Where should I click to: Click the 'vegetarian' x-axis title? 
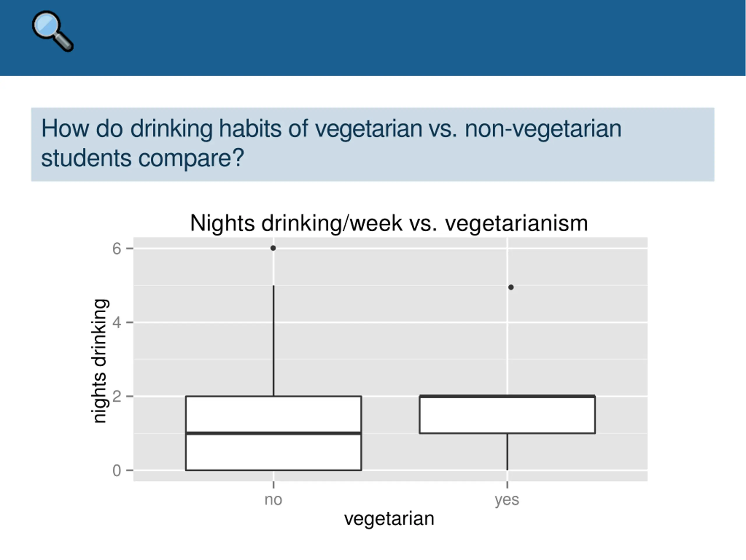(389, 519)
